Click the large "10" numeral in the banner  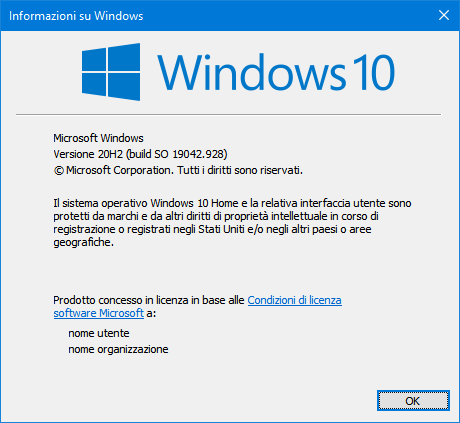click(x=373, y=73)
